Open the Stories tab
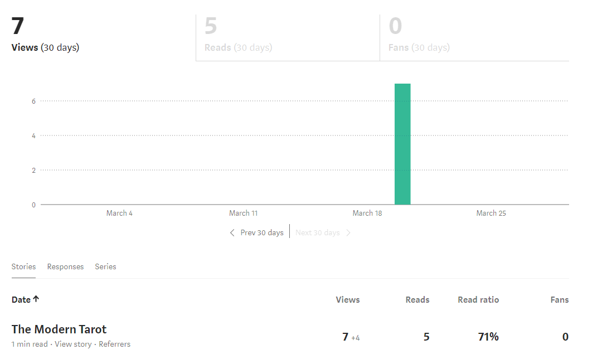Image resolution: width=607 pixels, height=364 pixels. (23, 266)
